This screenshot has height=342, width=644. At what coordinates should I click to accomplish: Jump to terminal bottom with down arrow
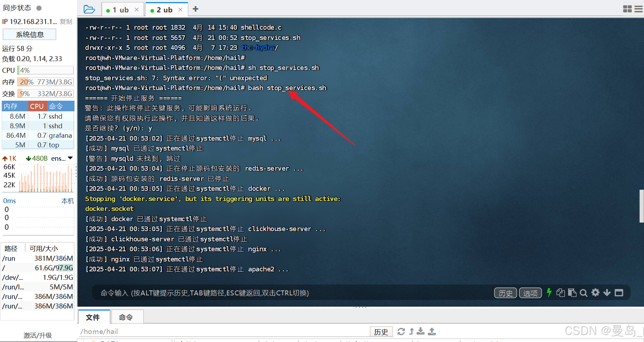click(x=607, y=293)
